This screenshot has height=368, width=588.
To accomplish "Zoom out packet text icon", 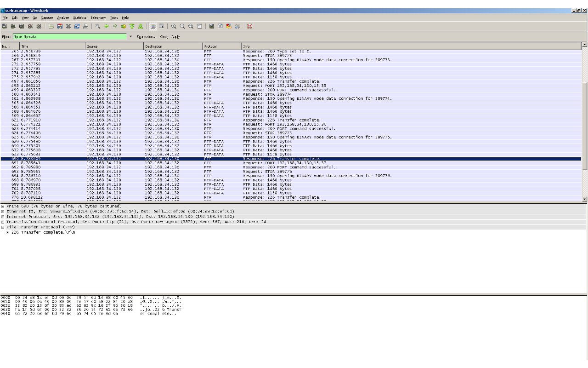I will [x=182, y=26].
